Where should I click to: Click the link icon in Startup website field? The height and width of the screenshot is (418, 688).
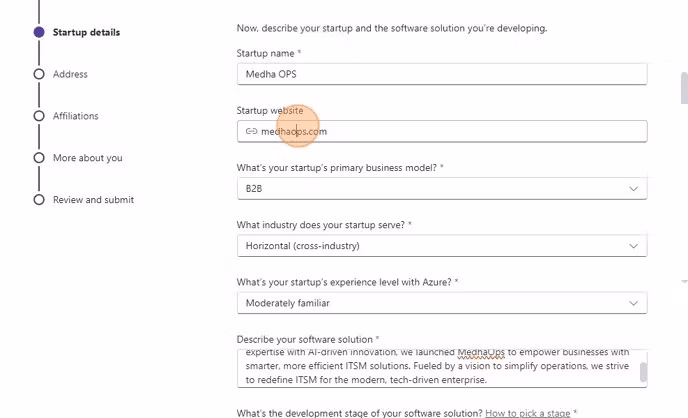pyautogui.click(x=251, y=132)
